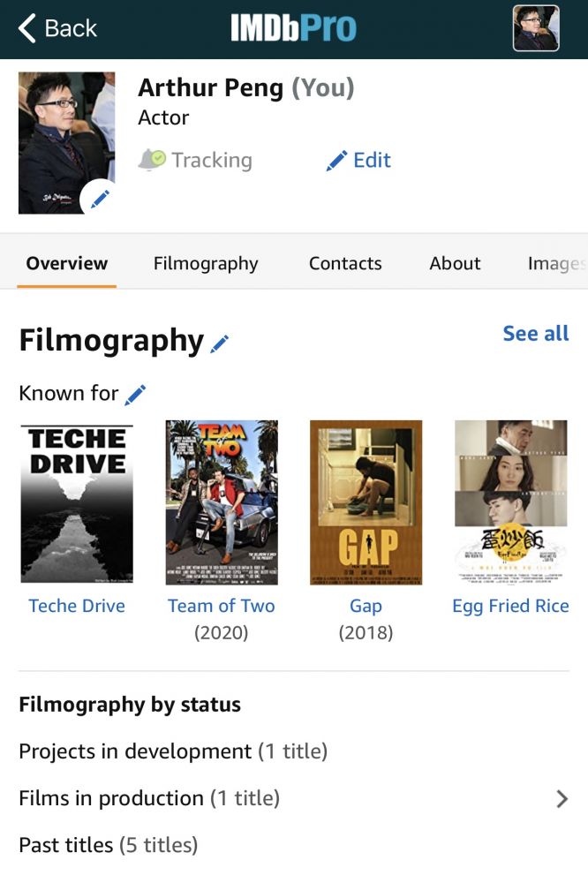Expand Projects in development list
Viewport: 588px width, 883px height.
point(173,751)
